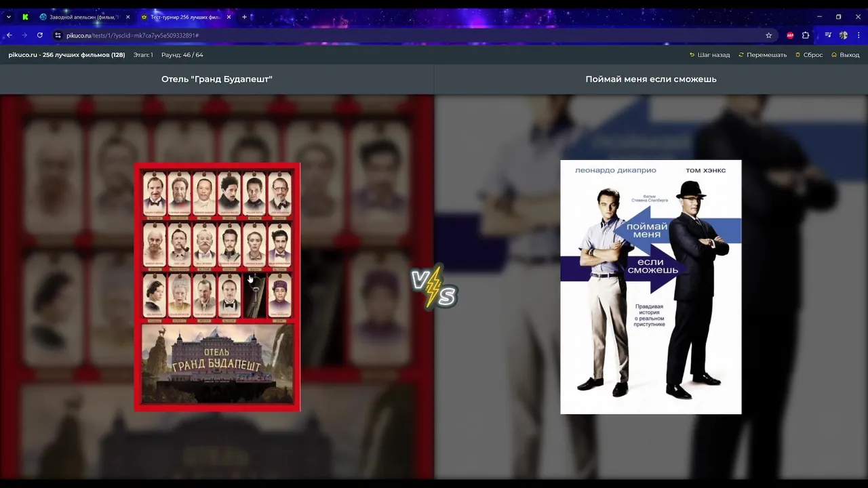
Task: Open the browser profile avatar
Action: 844,35
